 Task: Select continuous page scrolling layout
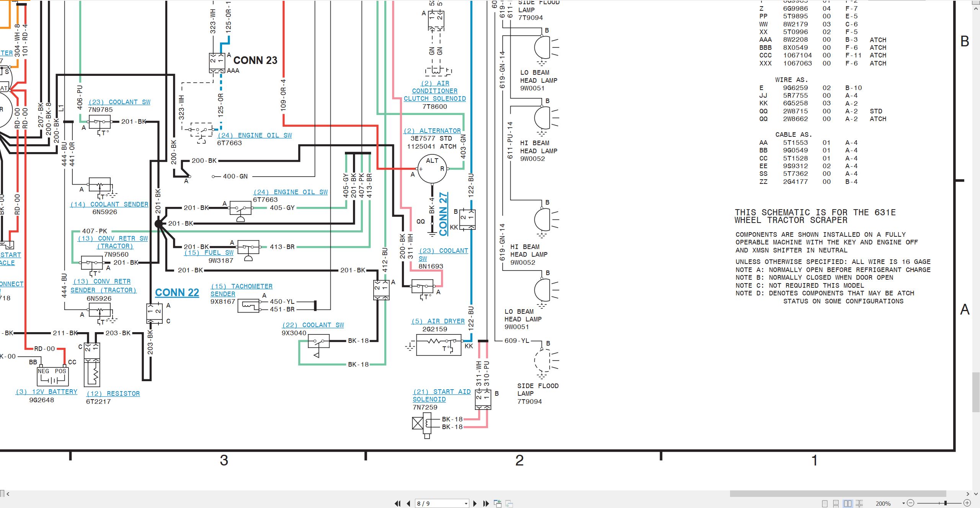click(836, 503)
